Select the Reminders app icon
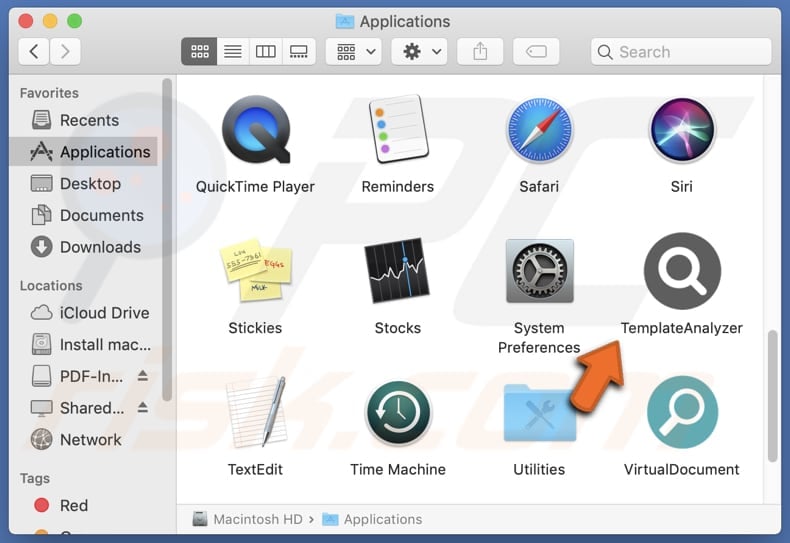This screenshot has width=790, height=543. click(398, 129)
